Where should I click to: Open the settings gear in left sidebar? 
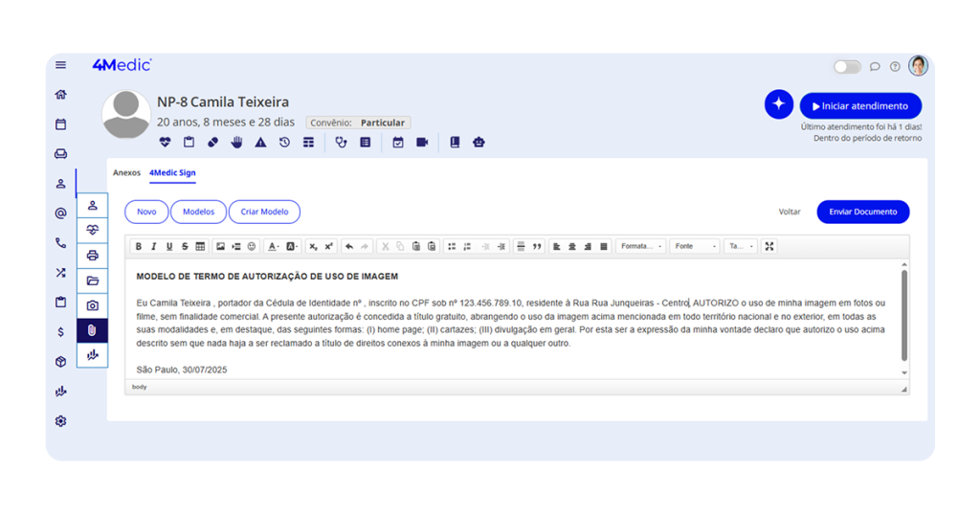[x=60, y=421]
